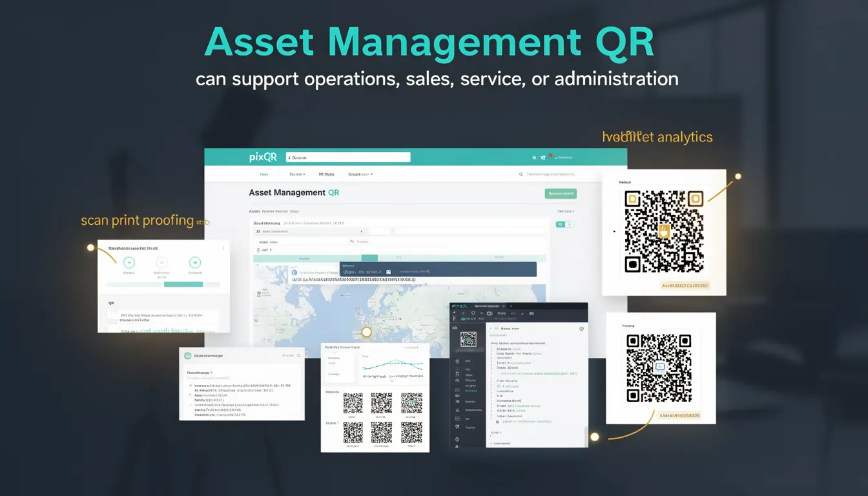Click the gold badge at the center of the gold-cornered QR
This screenshot has height=496, width=868.
coord(664,231)
